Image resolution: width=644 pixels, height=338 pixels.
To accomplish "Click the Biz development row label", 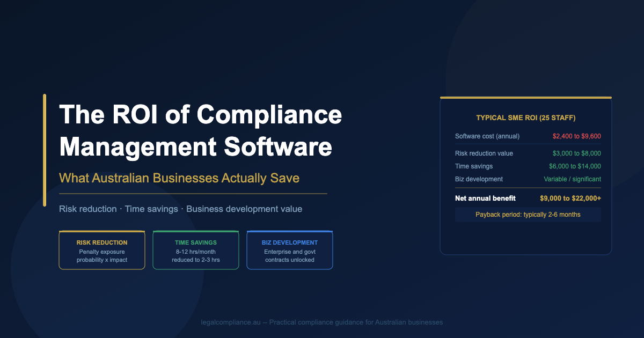I will pyautogui.click(x=479, y=179).
